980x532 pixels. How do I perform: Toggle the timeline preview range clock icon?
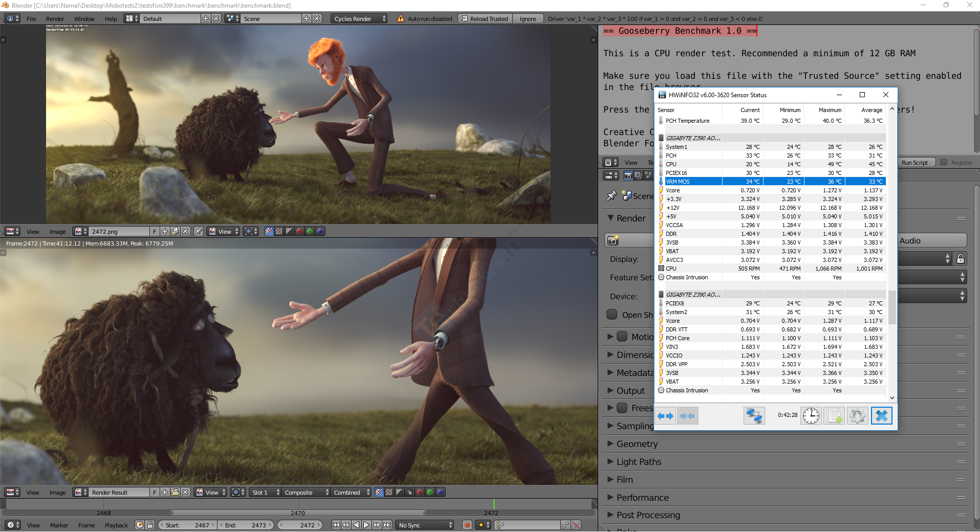140,525
